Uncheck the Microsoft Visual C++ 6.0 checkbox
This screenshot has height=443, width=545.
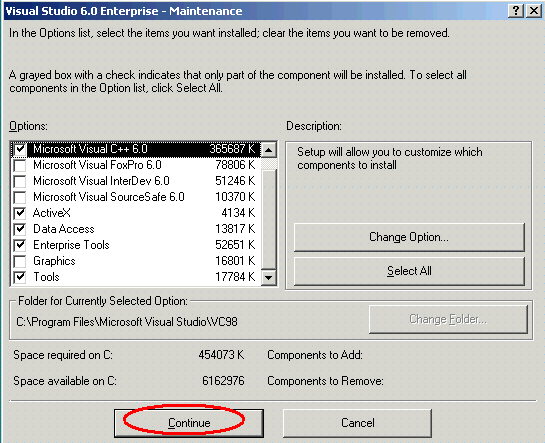click(20, 149)
